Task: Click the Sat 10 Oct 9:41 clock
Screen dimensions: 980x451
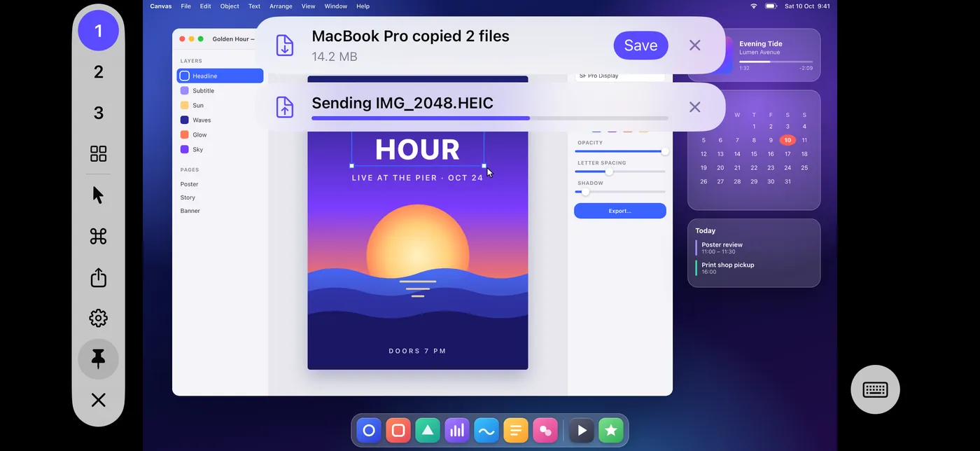Action: (x=807, y=6)
